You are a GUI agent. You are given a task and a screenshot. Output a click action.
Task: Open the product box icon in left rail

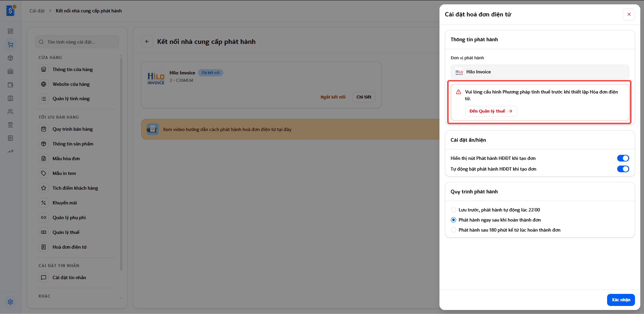pyautogui.click(x=10, y=58)
